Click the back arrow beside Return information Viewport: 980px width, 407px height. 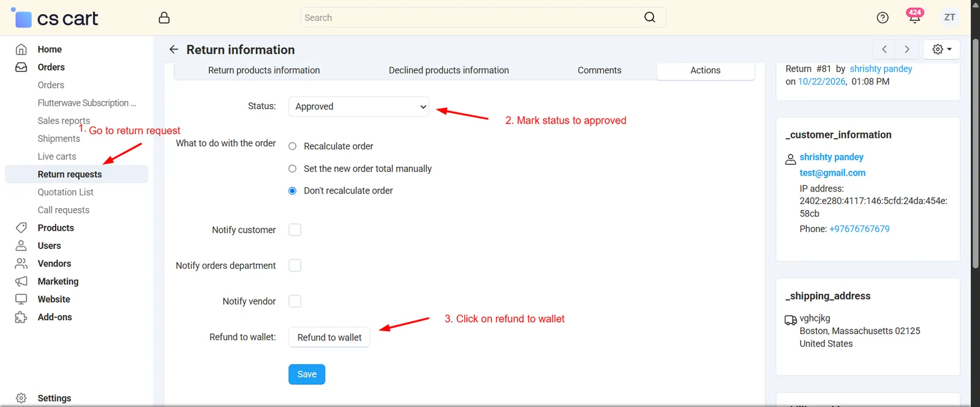174,50
